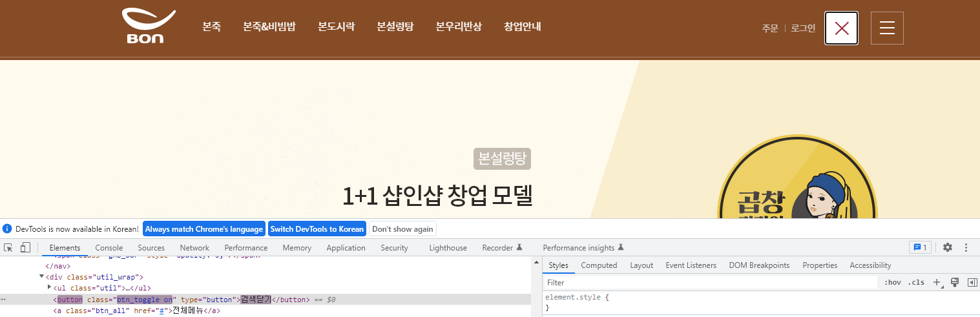Screen dimensions: 980x317
Task: Toggle the rendering emulations paintbrush icon
Action: coord(954,282)
